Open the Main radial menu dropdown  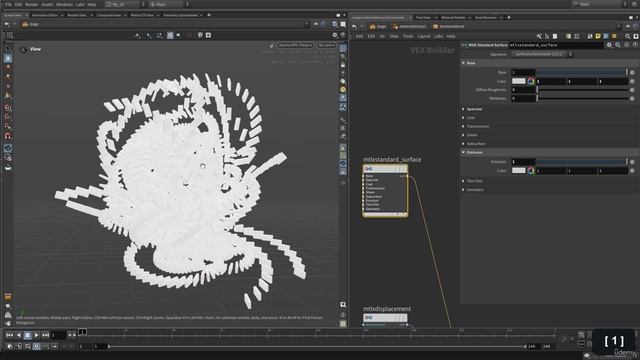coord(169,4)
